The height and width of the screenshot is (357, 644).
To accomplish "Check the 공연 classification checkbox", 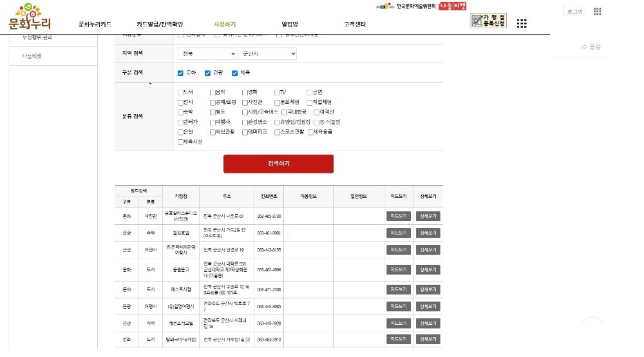I will pyautogui.click(x=309, y=92).
